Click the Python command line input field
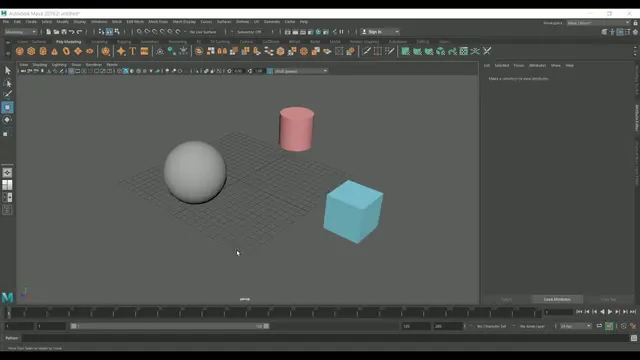Screen dimensions: 640x360 (x=325, y=338)
